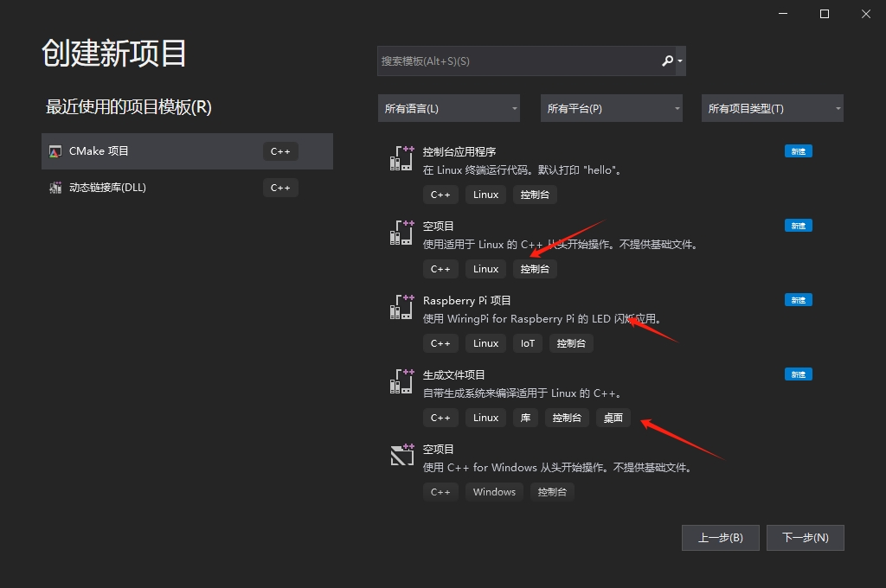Click the Windows 空项目 template icon
The height and width of the screenshot is (588, 886).
(x=401, y=455)
